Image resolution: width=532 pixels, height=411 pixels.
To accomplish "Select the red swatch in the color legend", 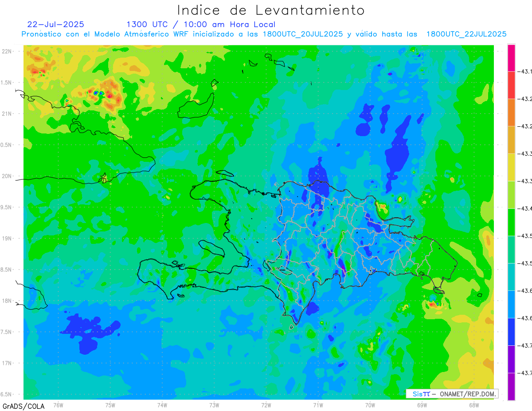I will 511,85.
